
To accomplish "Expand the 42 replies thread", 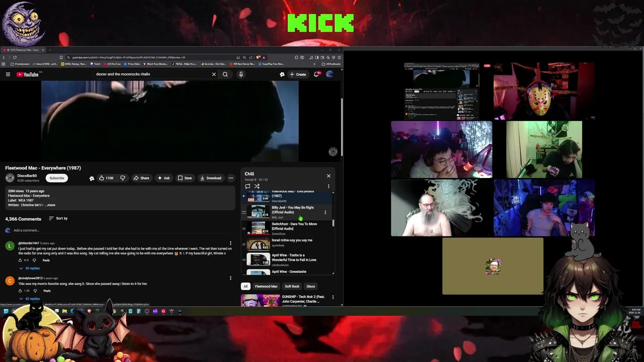I will [30, 299].
